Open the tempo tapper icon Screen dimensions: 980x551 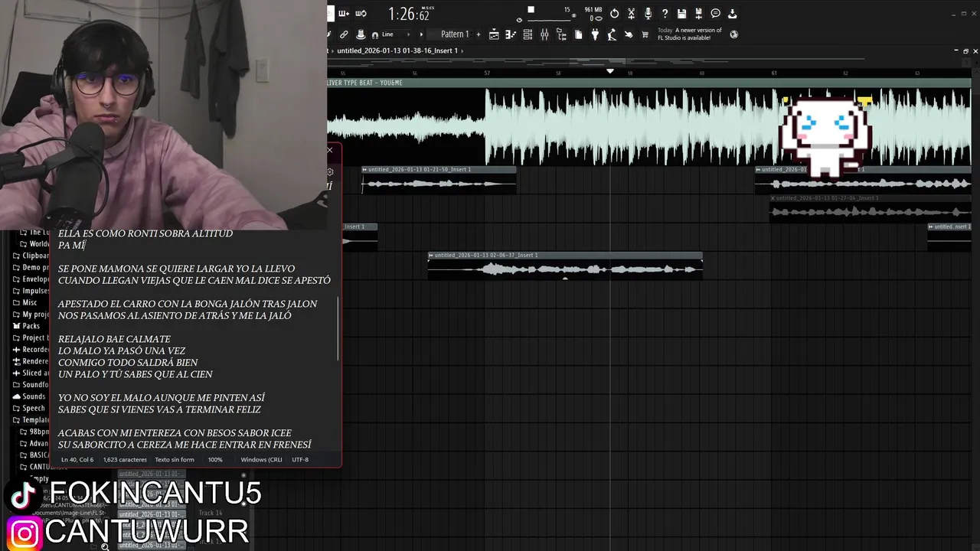coord(612,34)
